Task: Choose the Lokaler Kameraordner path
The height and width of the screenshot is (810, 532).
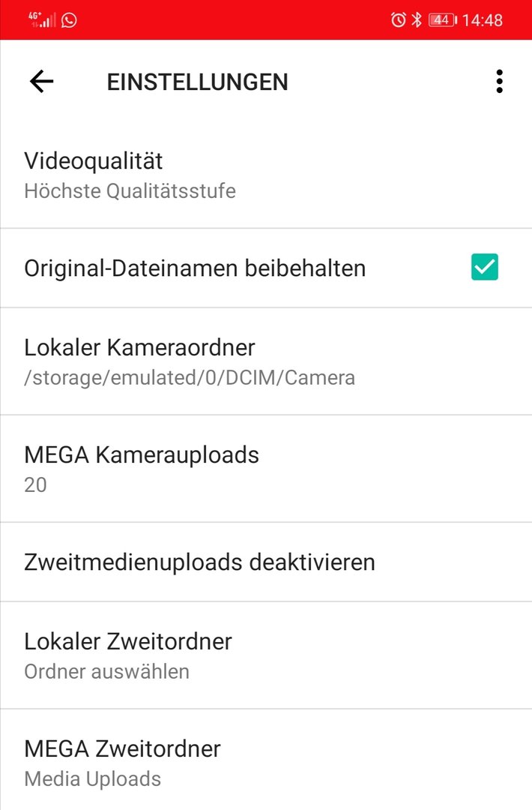Action: 266,361
